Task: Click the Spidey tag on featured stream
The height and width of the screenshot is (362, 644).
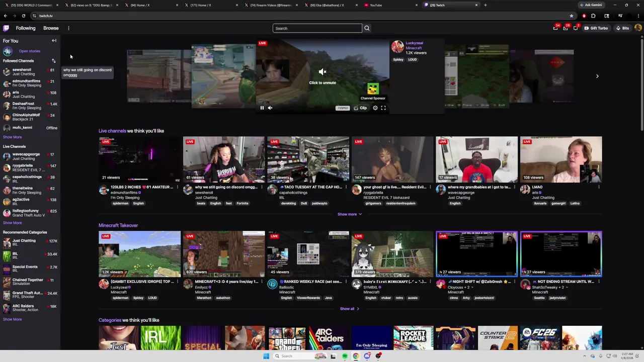Action: click(x=398, y=59)
